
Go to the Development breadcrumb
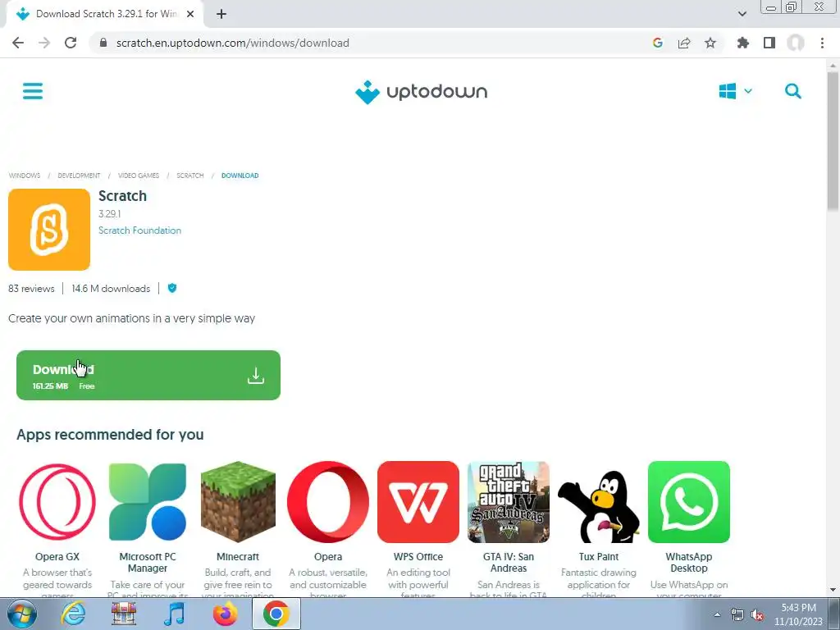tap(79, 176)
